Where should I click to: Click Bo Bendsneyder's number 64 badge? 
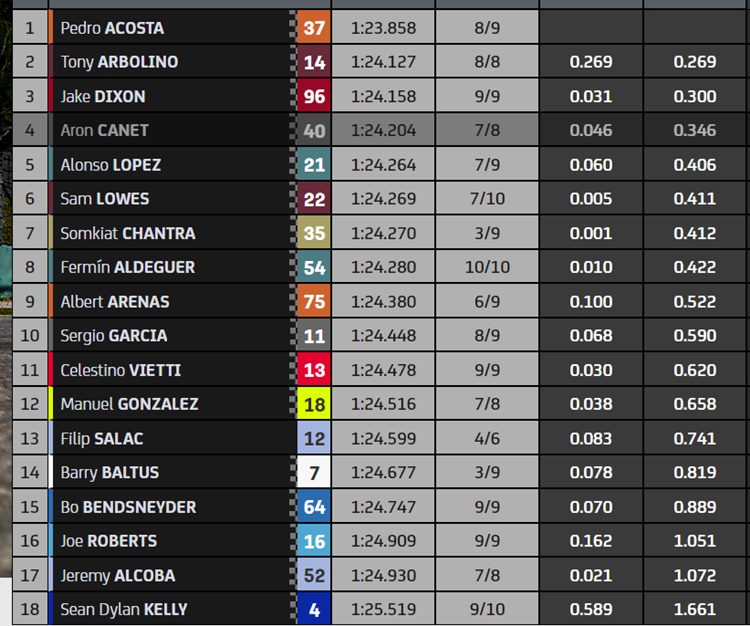click(x=314, y=507)
